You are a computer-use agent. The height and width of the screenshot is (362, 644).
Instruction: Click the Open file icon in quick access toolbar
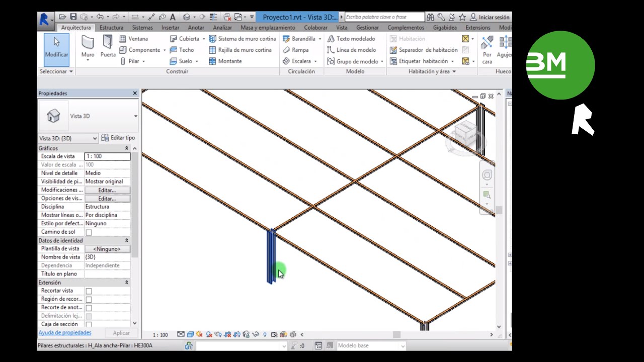coord(62,17)
